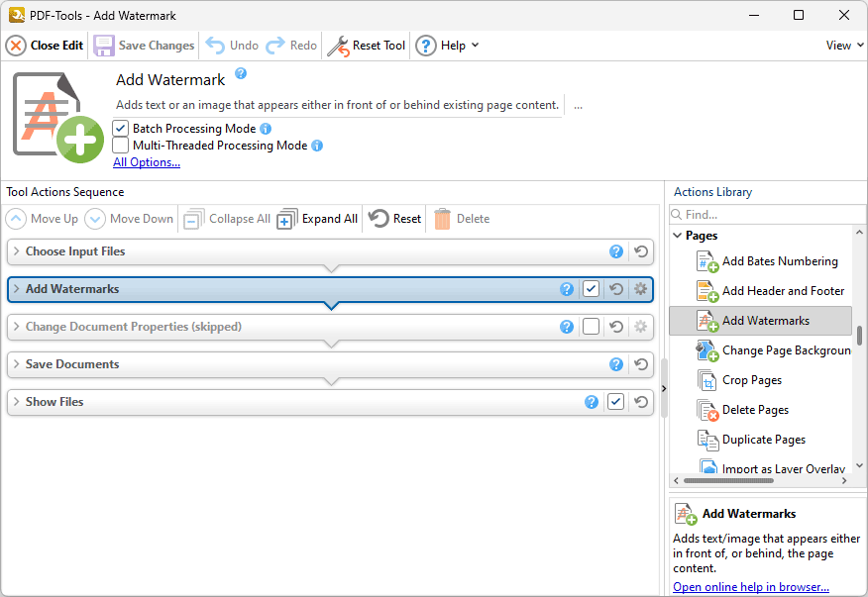Viewport: 868px width, 597px height.
Task: Reset the Add Watermarks step
Action: [616, 289]
